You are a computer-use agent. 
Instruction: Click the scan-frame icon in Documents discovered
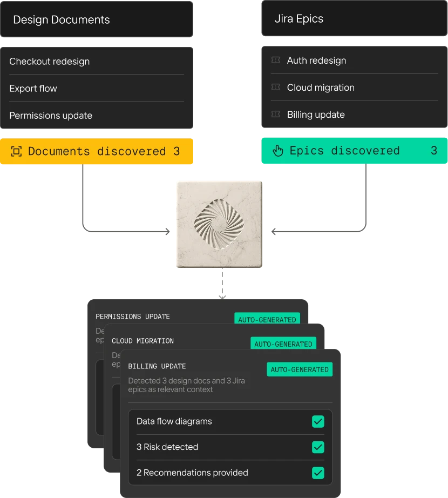pyautogui.click(x=17, y=151)
